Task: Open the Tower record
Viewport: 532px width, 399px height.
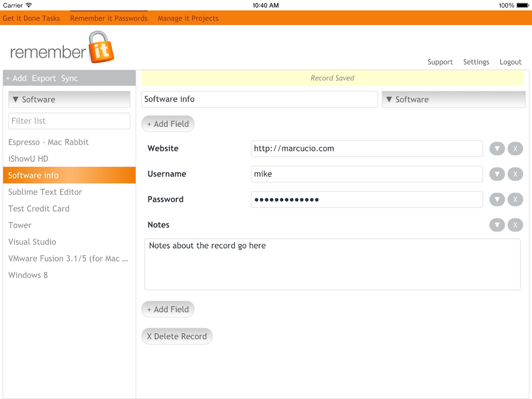Action: [x=69, y=225]
